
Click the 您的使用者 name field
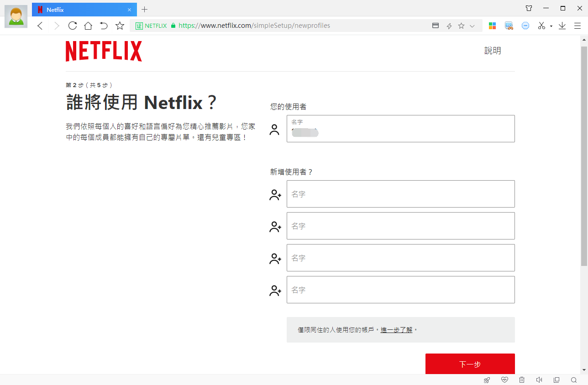pyautogui.click(x=400, y=129)
